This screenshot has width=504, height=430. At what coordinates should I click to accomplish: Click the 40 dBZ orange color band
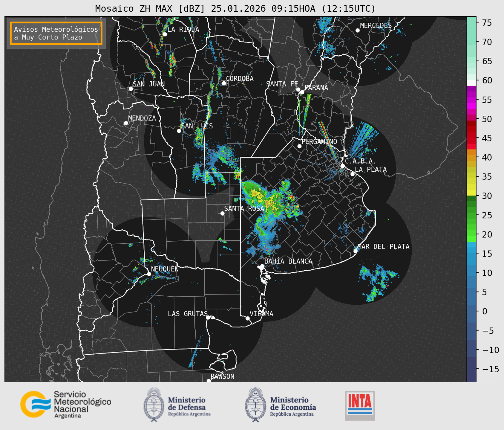[471, 157]
